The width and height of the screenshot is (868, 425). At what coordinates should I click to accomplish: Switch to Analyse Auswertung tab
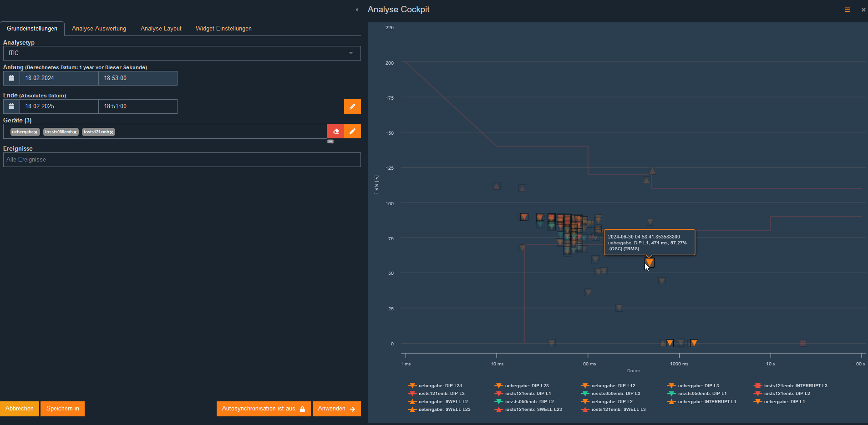pos(99,29)
